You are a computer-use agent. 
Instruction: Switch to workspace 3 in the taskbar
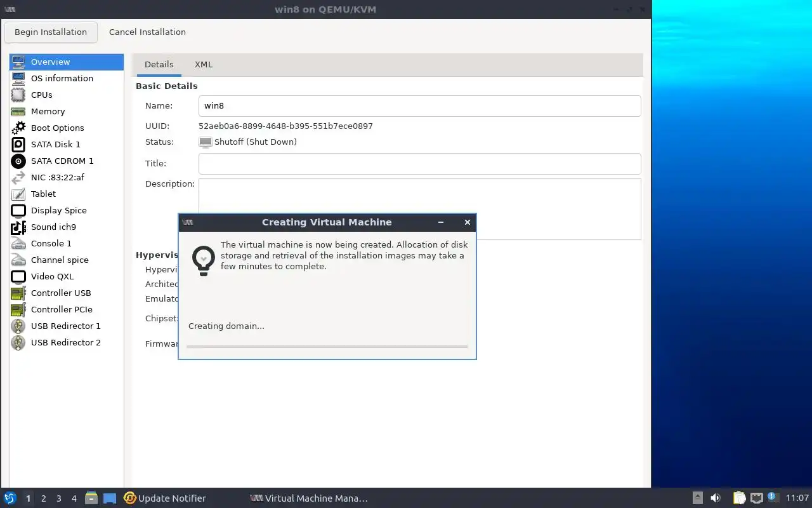[x=58, y=498]
